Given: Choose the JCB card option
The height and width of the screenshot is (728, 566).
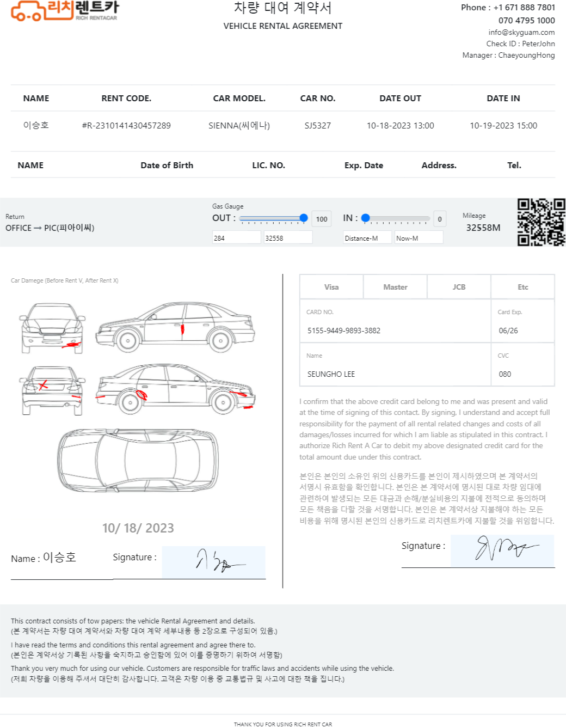Looking at the screenshot, I should (459, 287).
